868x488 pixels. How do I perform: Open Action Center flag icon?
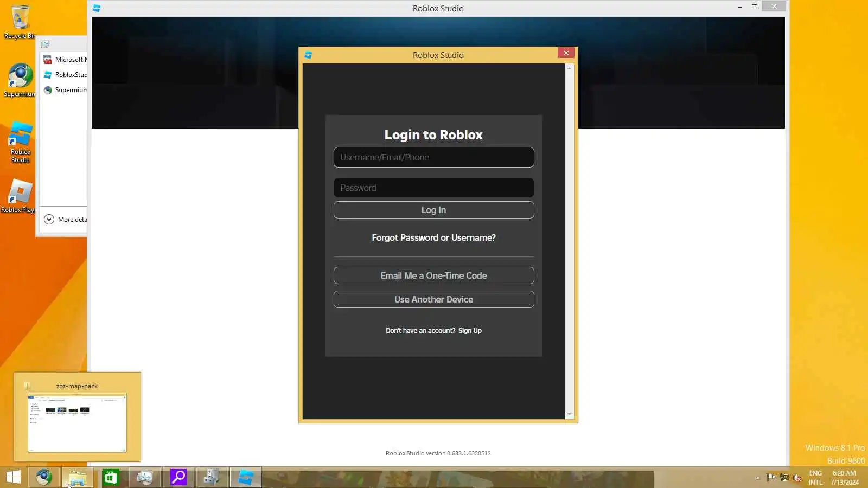coord(771,478)
